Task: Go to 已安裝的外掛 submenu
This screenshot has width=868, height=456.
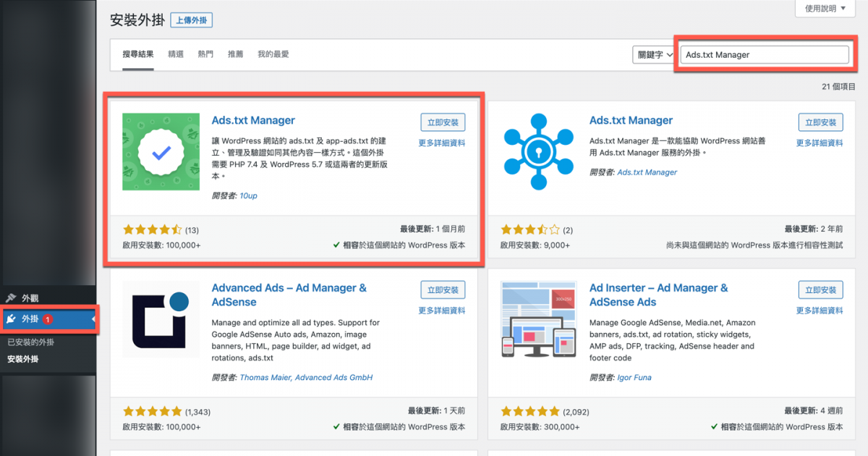Action: point(30,342)
